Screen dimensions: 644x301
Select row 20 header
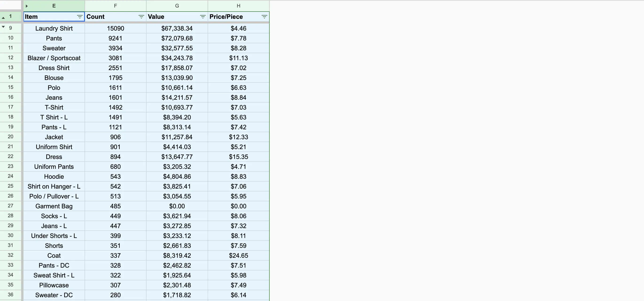[x=11, y=137]
